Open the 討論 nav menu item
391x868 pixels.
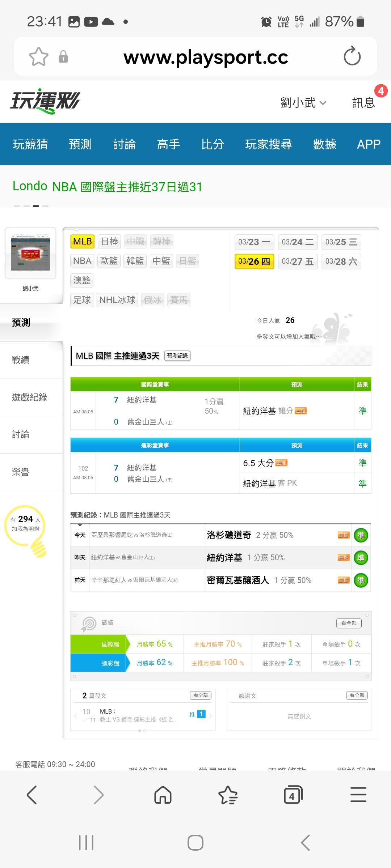pos(125,144)
